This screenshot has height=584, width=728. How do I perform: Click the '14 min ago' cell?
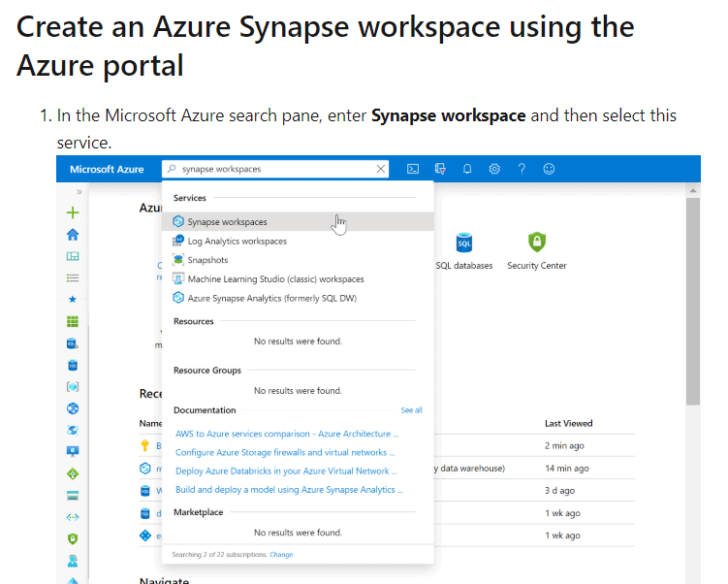point(567,468)
